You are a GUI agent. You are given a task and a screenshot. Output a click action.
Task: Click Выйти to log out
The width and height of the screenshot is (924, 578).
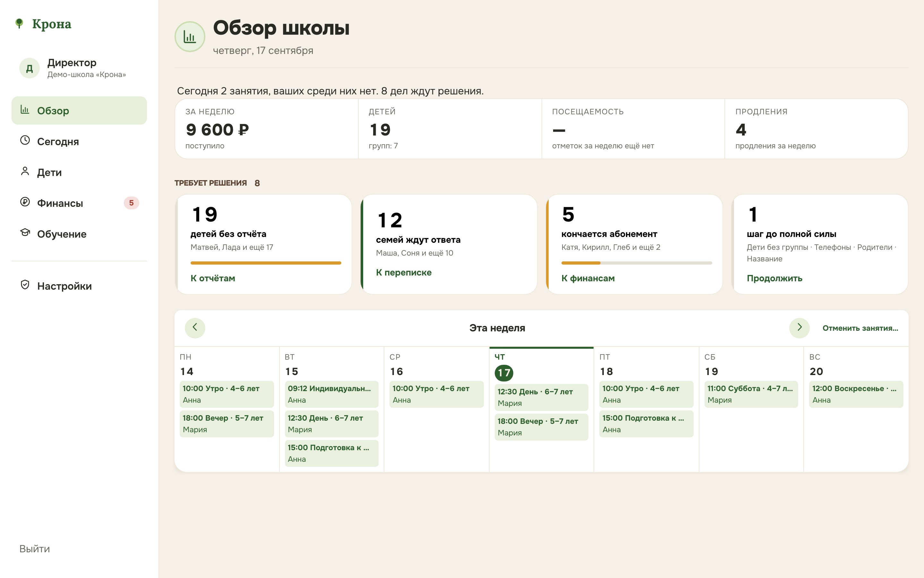point(34,549)
